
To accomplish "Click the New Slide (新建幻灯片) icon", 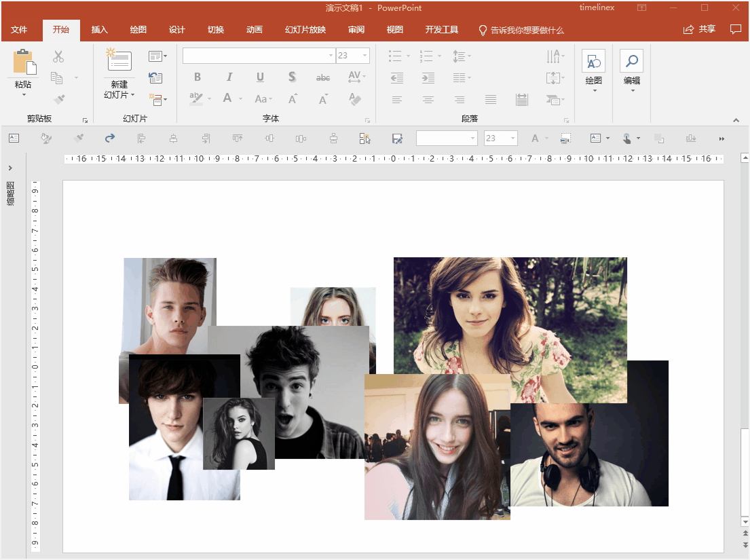I will pos(119,60).
